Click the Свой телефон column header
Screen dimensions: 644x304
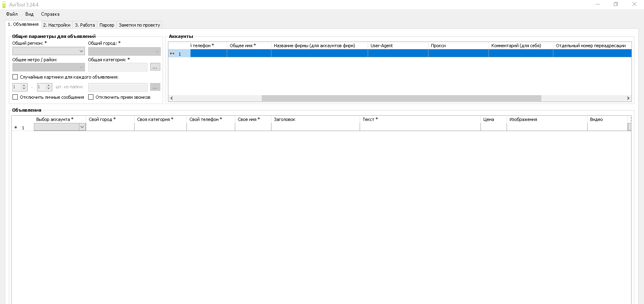[211, 119]
